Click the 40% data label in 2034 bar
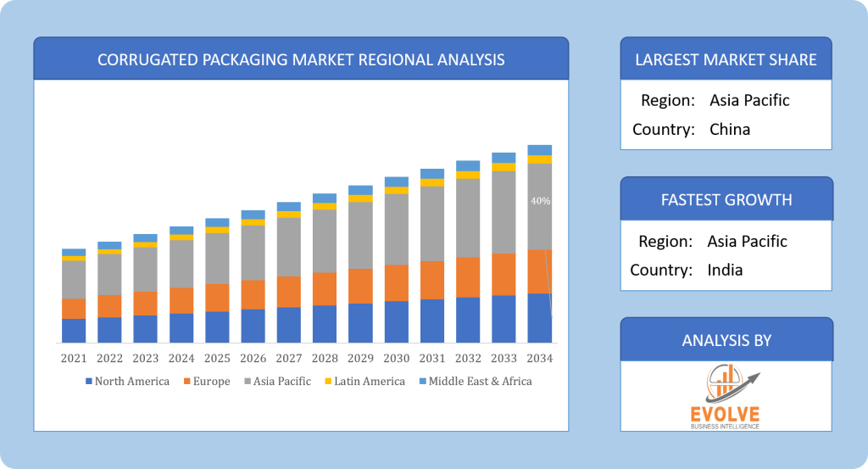Screen dimensions: 868x469 (x=540, y=201)
